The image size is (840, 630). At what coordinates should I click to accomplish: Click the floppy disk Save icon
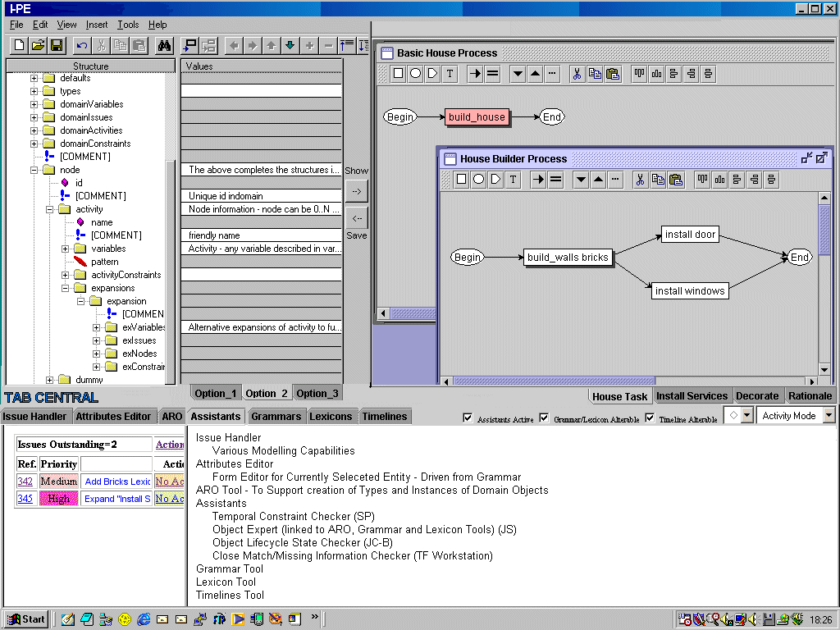pos(57,45)
